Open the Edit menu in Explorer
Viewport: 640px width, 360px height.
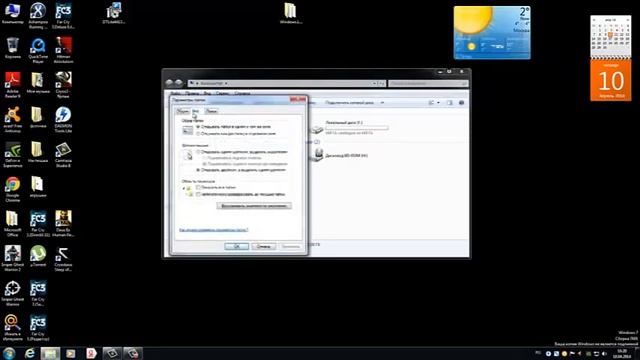point(192,93)
